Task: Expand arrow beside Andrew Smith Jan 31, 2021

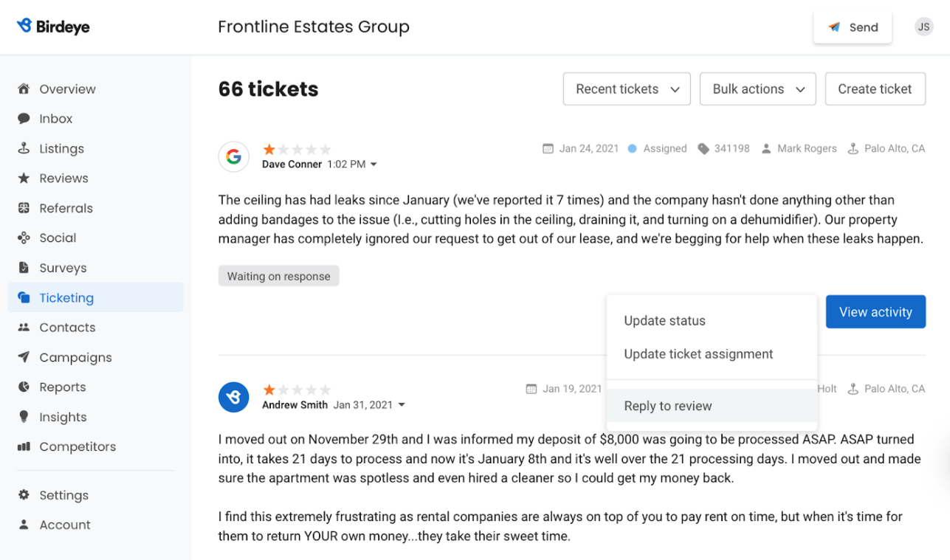Action: [402, 405]
